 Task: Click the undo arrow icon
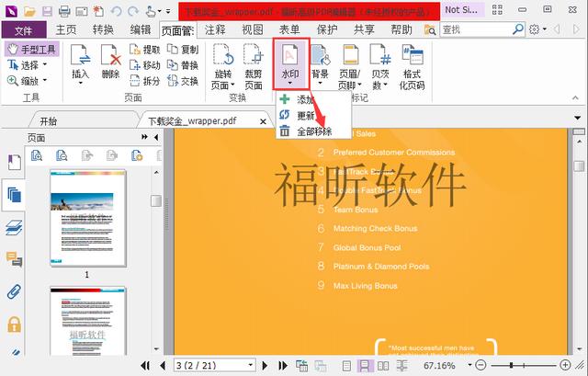tap(117, 11)
